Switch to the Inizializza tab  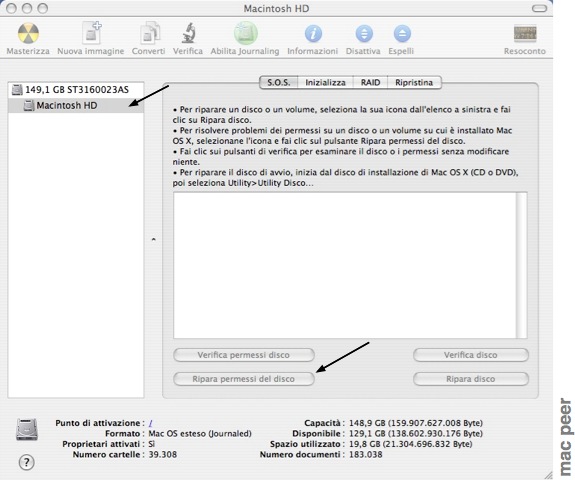pyautogui.click(x=325, y=83)
